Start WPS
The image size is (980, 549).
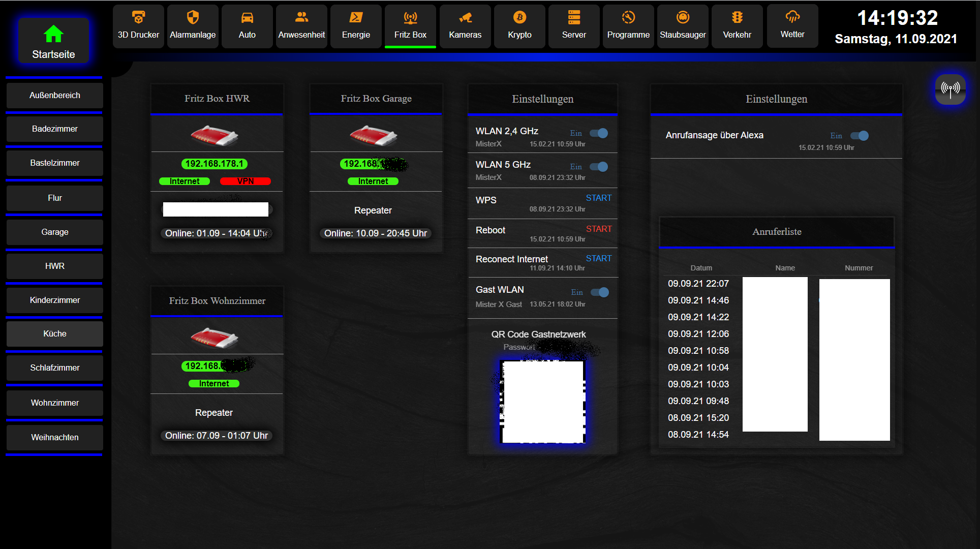click(599, 198)
